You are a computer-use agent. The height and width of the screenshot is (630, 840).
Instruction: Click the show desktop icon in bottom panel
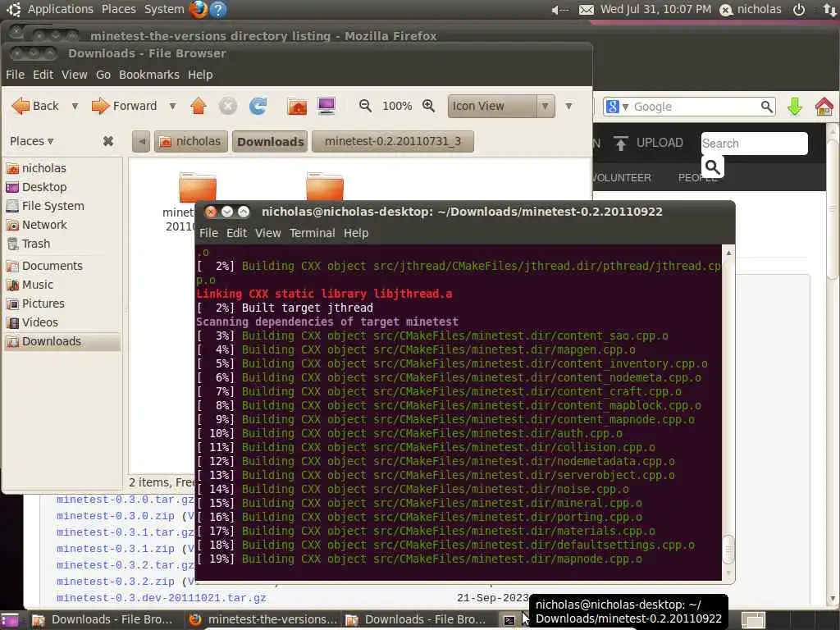click(10, 620)
